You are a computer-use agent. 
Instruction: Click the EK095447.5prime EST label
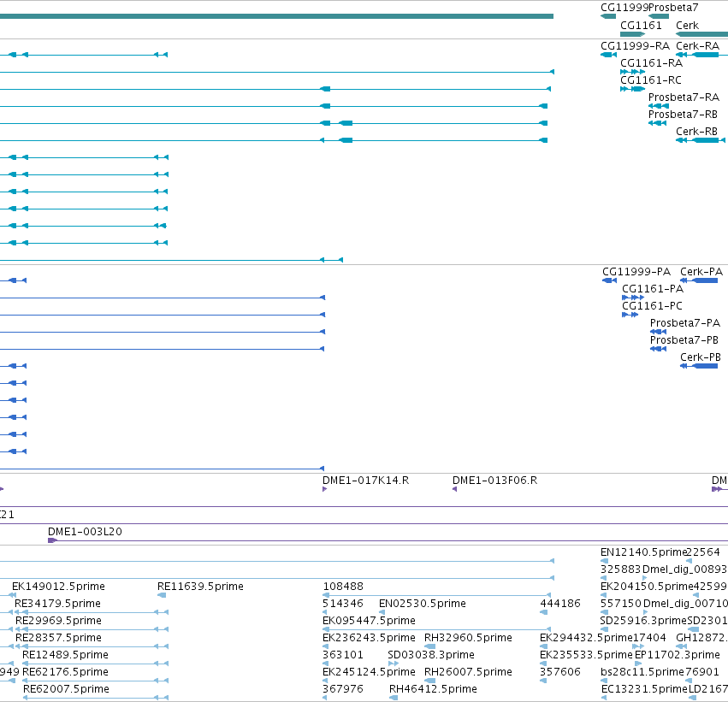pyautogui.click(x=369, y=621)
